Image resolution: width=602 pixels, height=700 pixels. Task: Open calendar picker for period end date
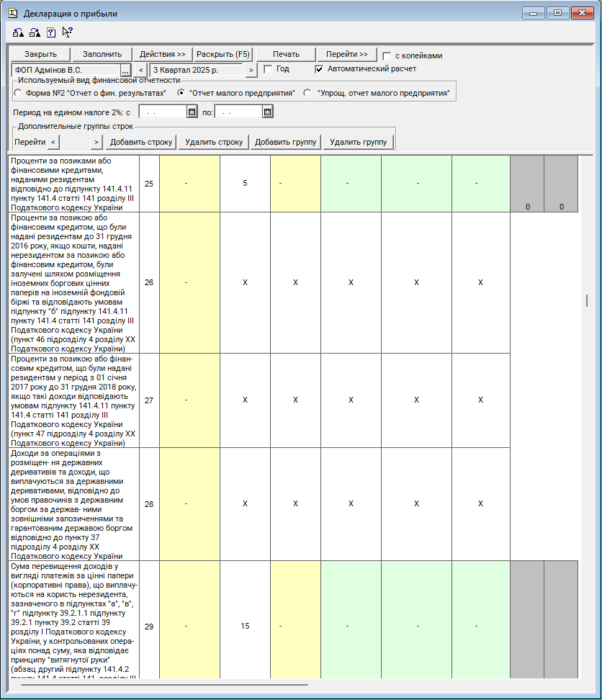pos(267,112)
